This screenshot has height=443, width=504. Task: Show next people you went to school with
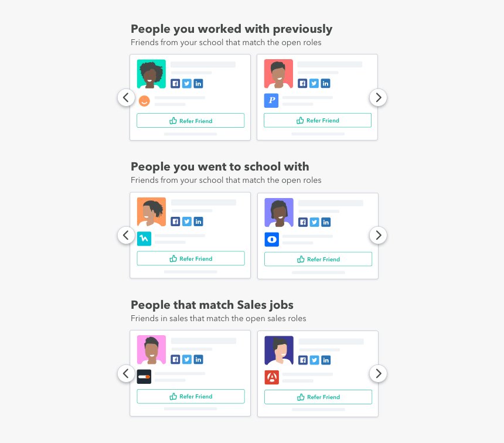[378, 236]
